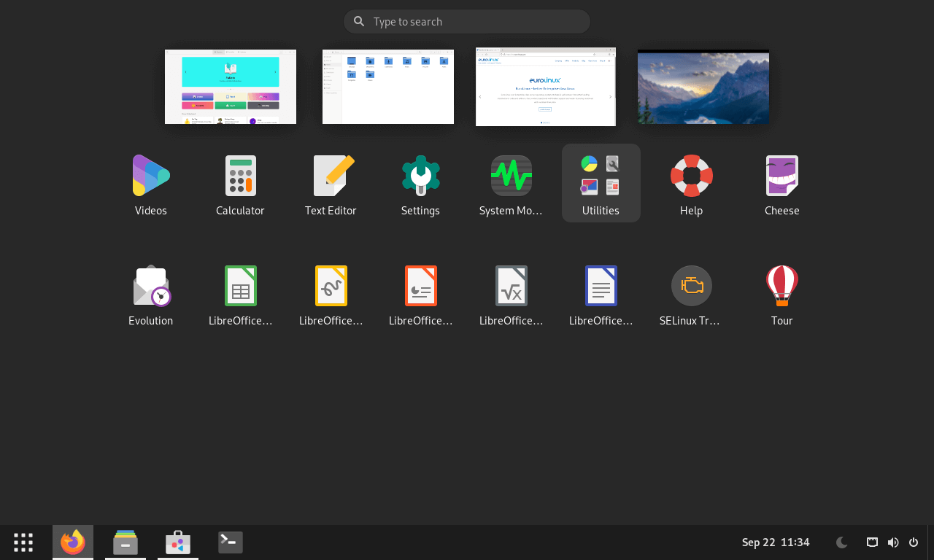Open the Cheese webcam app
The image size is (934, 560).
(781, 184)
